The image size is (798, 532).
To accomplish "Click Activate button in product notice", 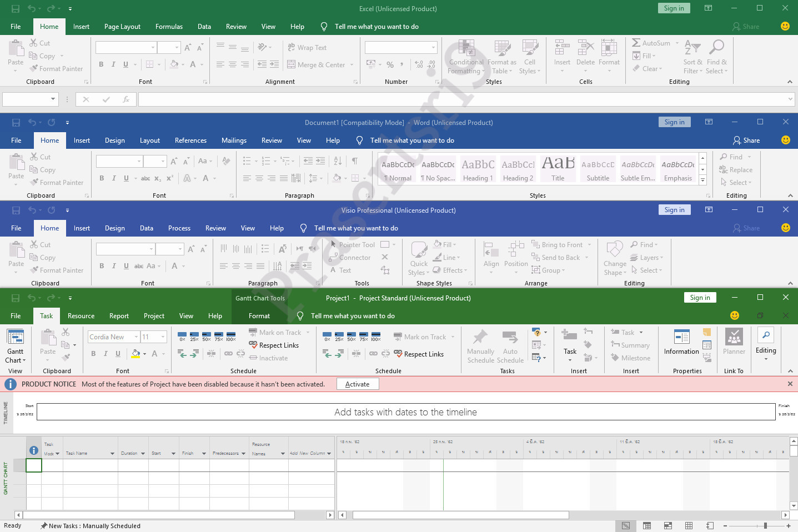I will click(357, 384).
